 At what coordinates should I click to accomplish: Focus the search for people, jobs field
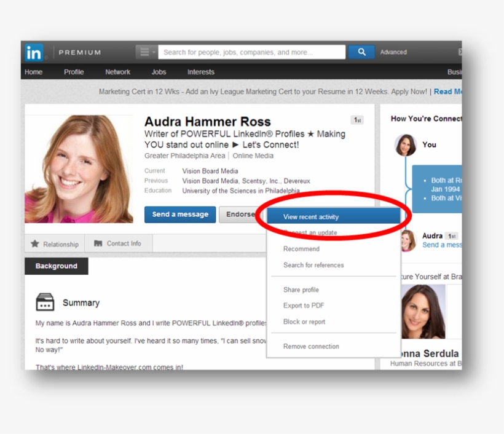pyautogui.click(x=251, y=52)
